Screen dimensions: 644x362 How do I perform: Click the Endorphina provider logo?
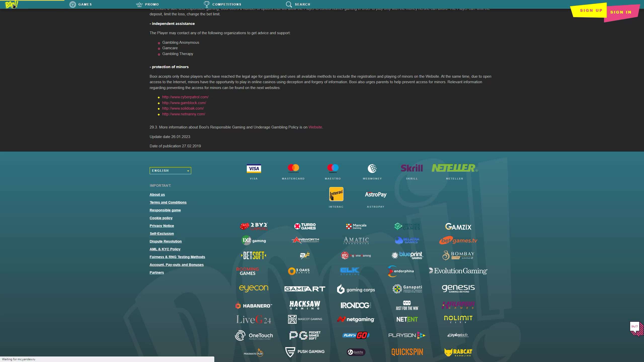coord(401,271)
